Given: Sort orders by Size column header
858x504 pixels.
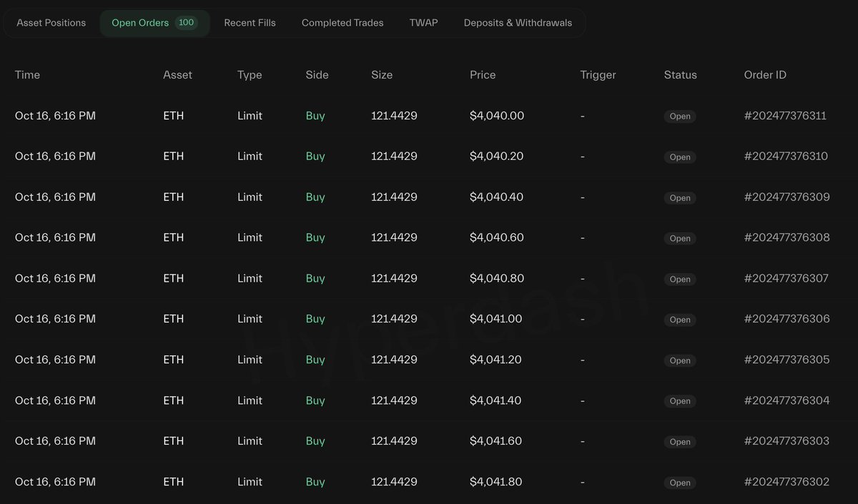Looking at the screenshot, I should point(382,75).
